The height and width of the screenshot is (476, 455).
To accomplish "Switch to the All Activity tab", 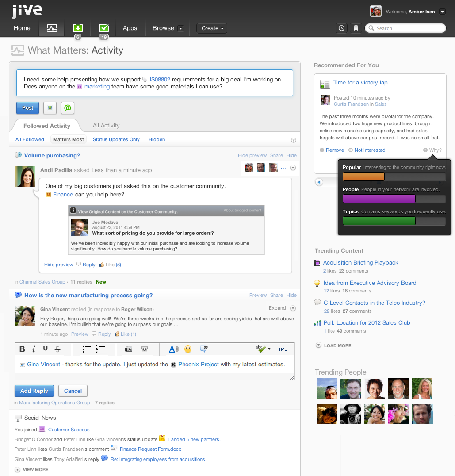I will 106,125.
